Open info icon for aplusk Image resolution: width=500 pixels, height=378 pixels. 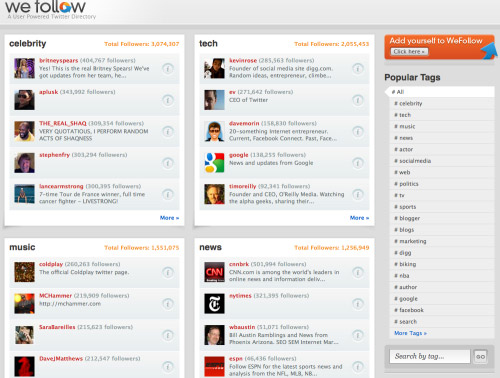click(168, 100)
